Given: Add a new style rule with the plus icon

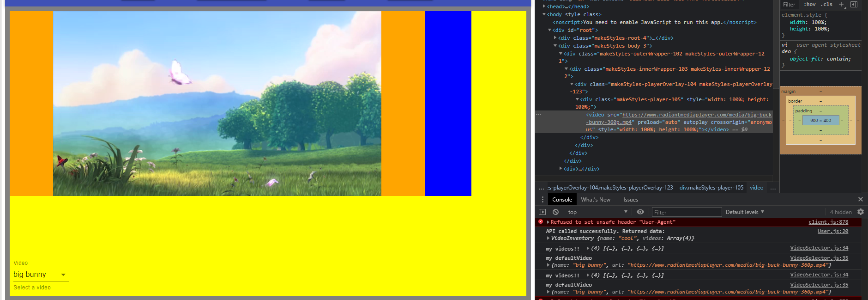Looking at the screenshot, I should tap(841, 4).
